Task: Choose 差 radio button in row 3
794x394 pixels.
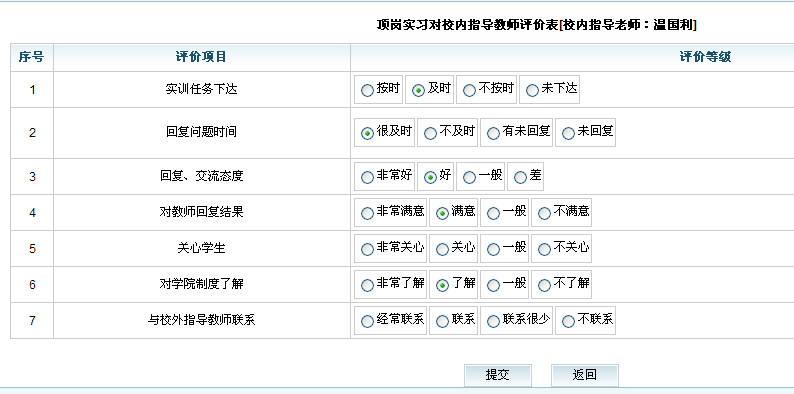Action: coord(520,178)
